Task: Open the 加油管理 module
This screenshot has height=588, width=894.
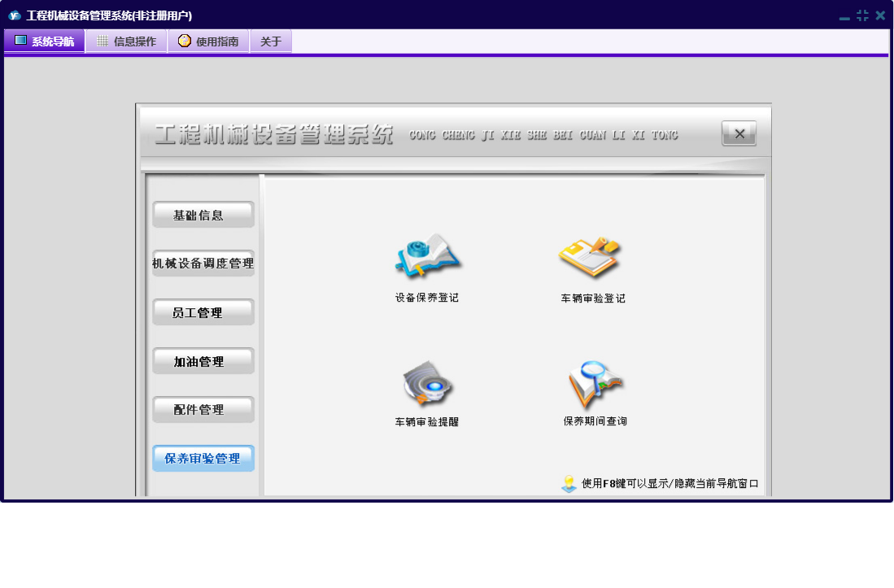Action: point(203,361)
